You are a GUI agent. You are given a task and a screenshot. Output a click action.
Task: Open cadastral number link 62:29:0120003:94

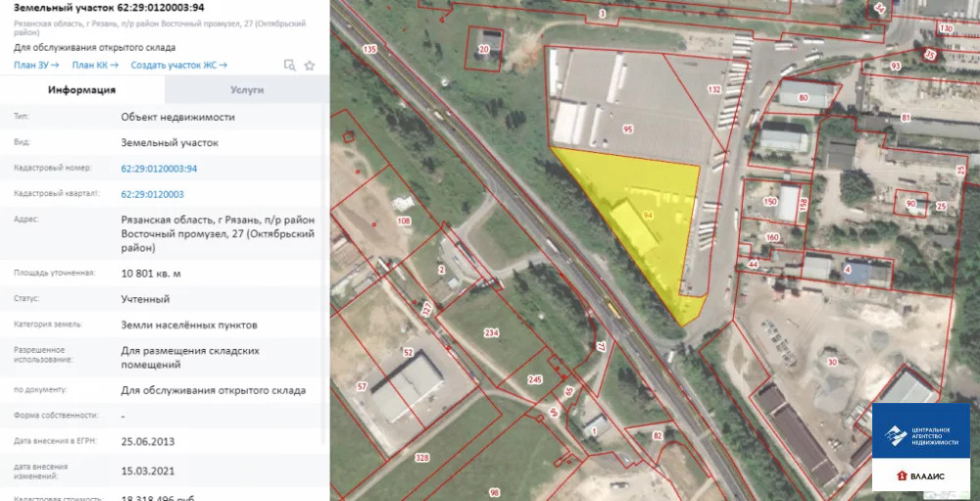[160, 169]
